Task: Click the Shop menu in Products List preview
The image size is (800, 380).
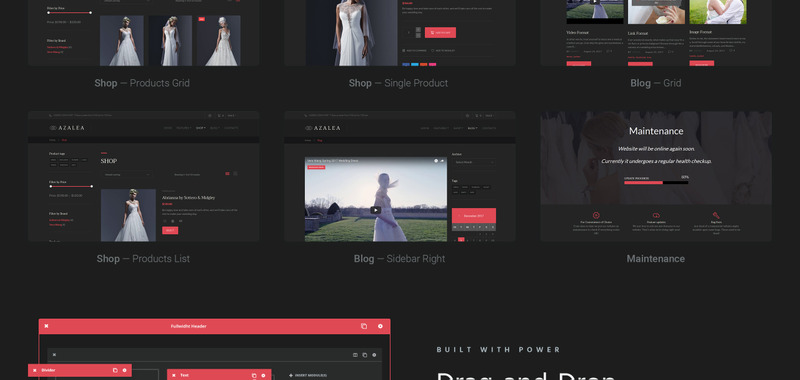Action: coord(201,128)
